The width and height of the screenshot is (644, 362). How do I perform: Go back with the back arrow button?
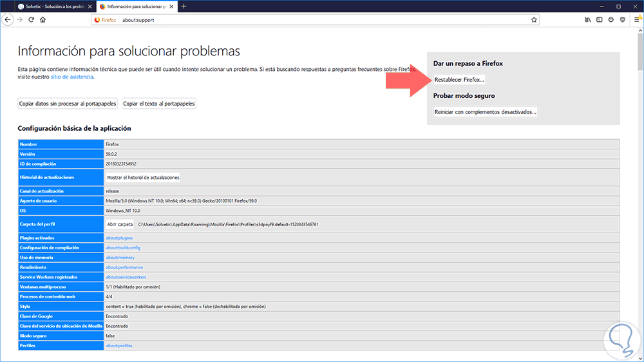8,20
